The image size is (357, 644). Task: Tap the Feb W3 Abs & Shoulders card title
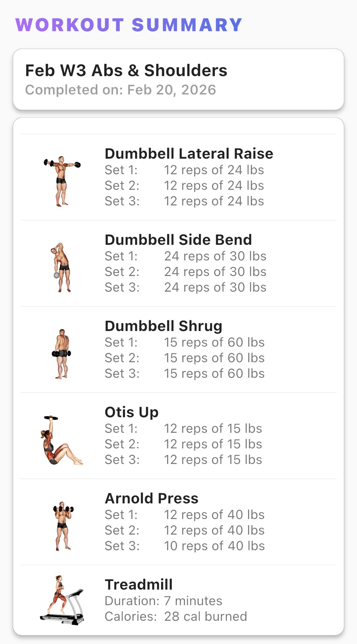point(126,71)
